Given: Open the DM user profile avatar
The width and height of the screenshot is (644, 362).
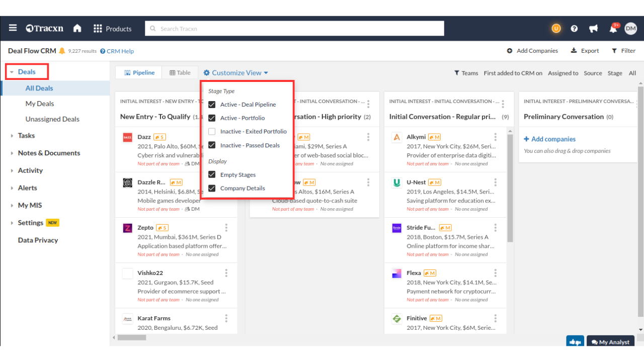Looking at the screenshot, I should click(x=630, y=29).
